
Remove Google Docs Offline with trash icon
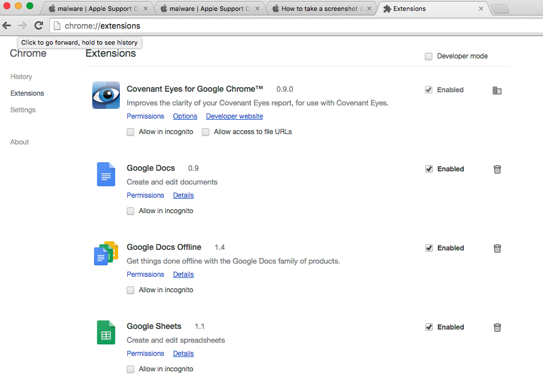[x=497, y=248]
